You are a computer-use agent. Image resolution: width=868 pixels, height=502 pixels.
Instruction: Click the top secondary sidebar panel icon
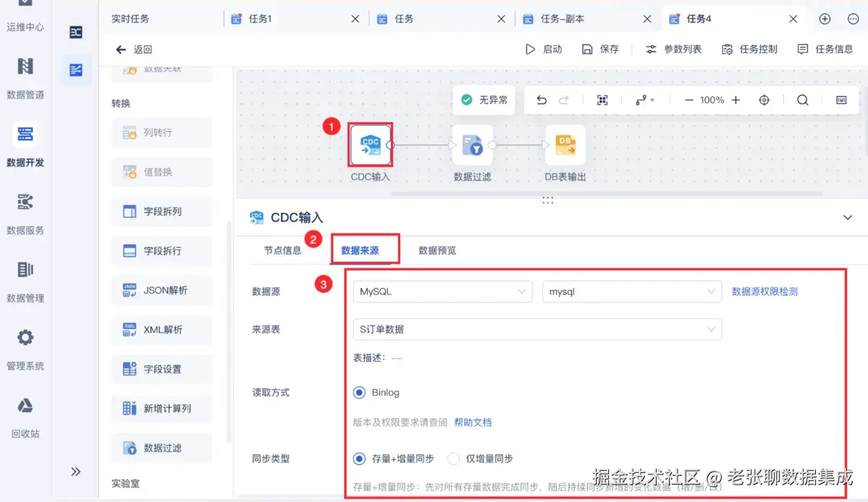point(76,32)
